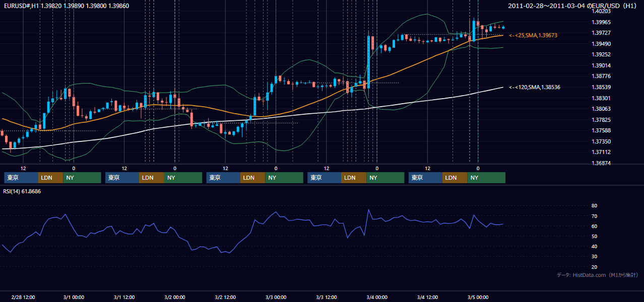The width and height of the screenshot is (644, 302).
Task: Select the 1.38776 price label
Action: [x=601, y=76]
